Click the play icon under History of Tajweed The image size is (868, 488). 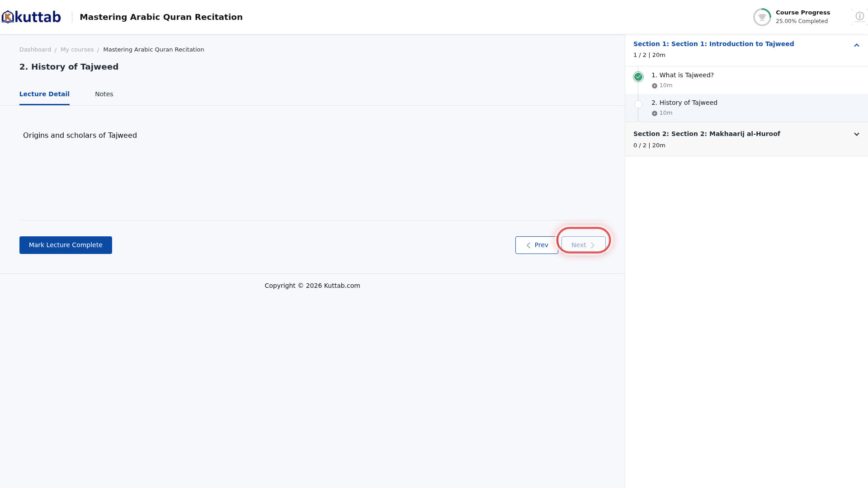point(654,113)
